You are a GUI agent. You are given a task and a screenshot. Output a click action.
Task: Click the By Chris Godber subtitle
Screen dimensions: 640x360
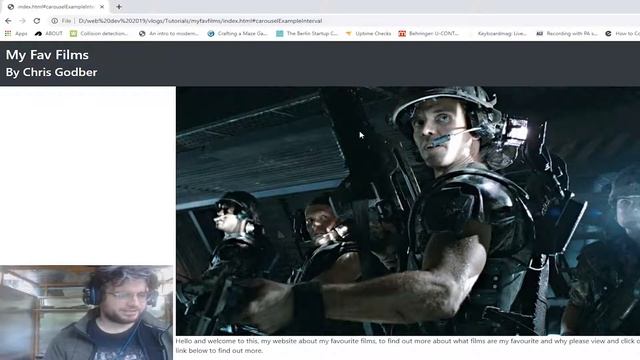[51, 72]
